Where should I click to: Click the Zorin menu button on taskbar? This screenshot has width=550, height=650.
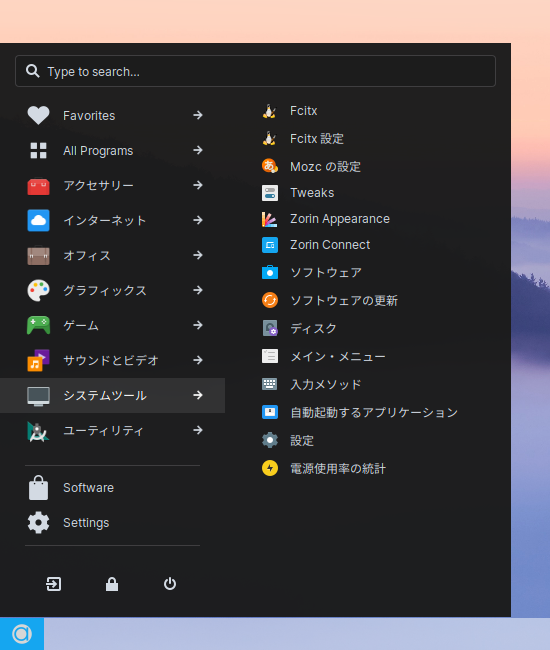(22, 634)
